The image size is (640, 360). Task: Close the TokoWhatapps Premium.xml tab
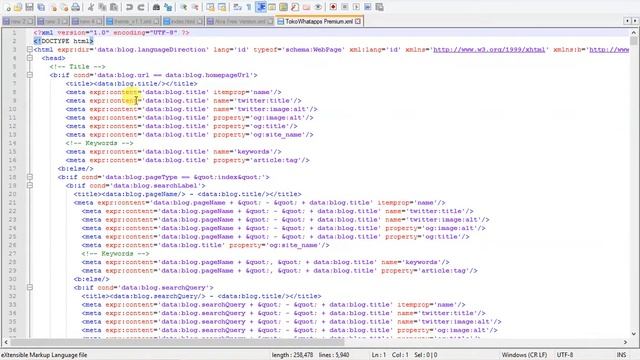tap(358, 21)
